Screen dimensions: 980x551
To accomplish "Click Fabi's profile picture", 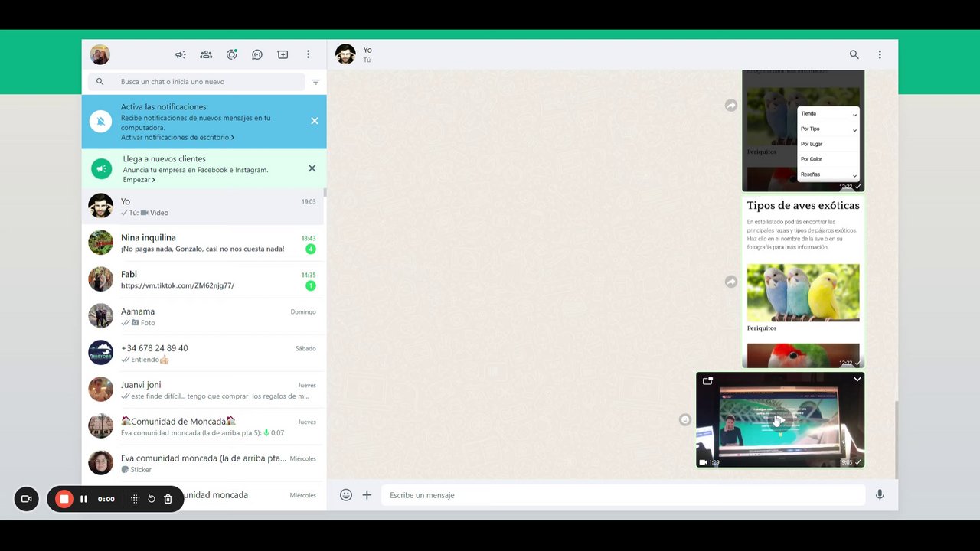I will (x=100, y=279).
